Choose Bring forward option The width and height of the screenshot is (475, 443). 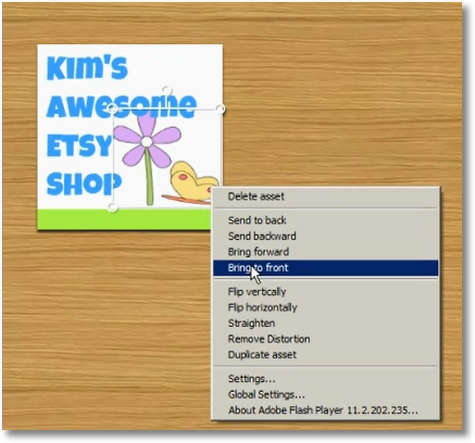tap(325, 252)
